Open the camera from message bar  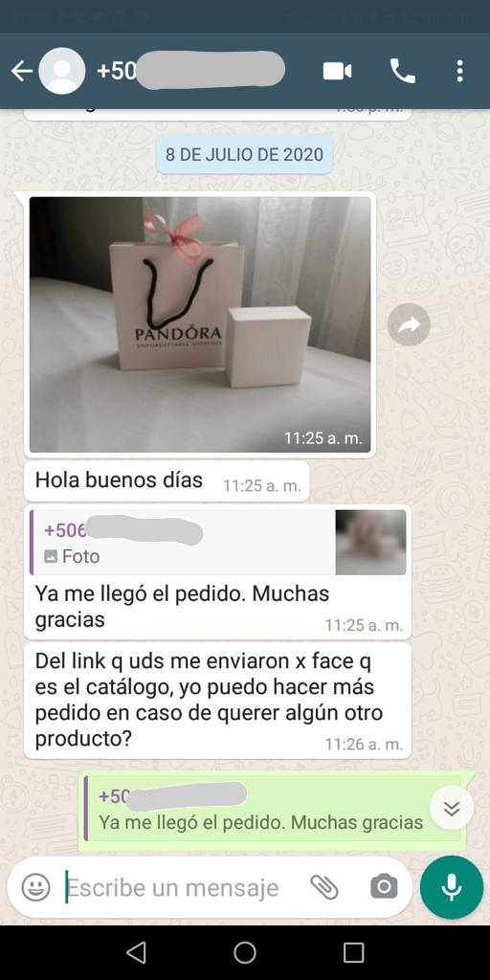pyautogui.click(x=384, y=887)
